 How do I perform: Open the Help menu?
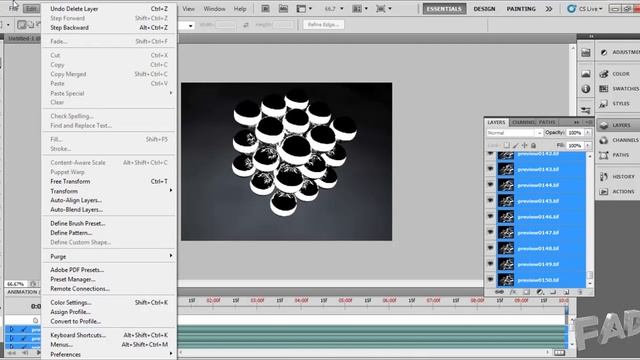coord(240,9)
